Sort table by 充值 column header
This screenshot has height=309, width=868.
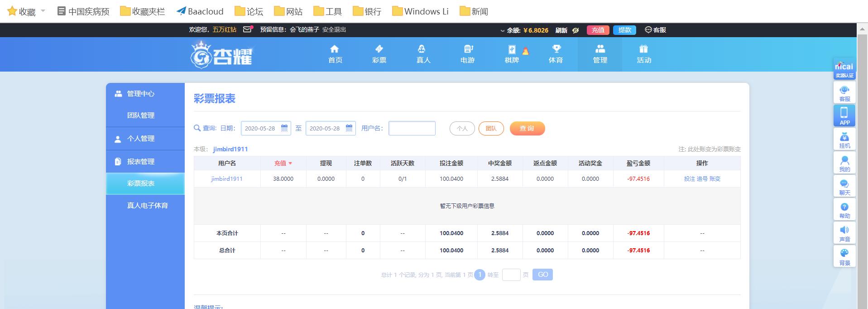tap(283, 163)
